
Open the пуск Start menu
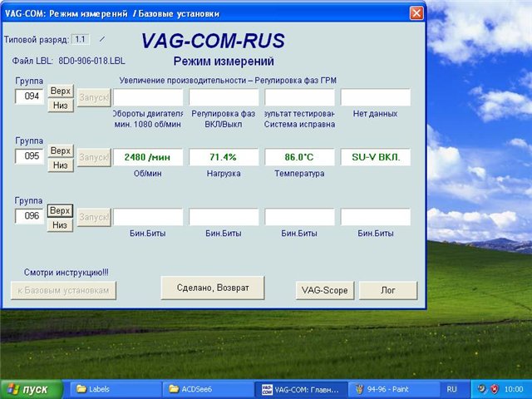32,389
